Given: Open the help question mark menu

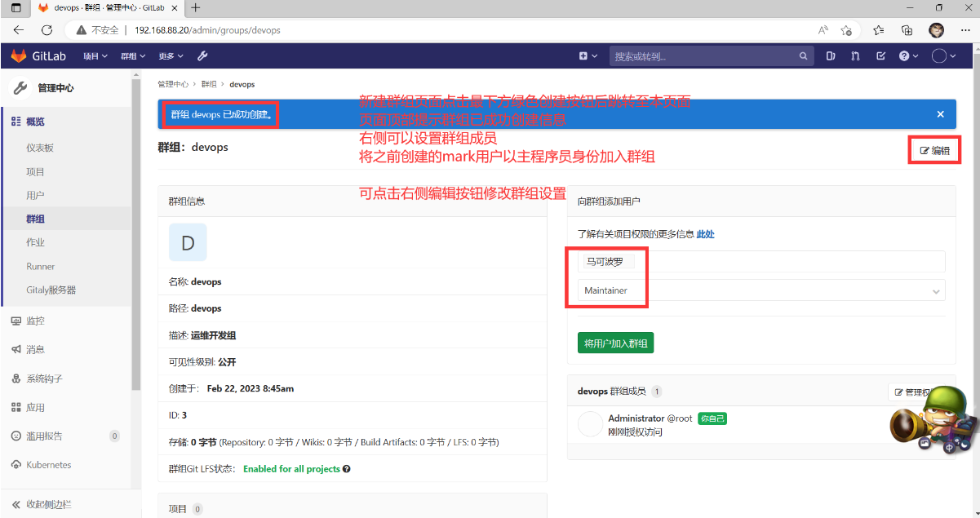Looking at the screenshot, I should 908,56.
